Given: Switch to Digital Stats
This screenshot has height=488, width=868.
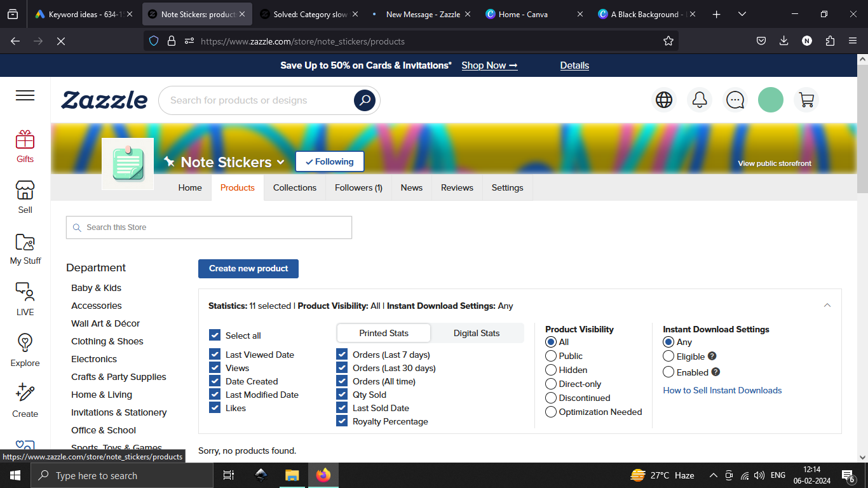Looking at the screenshot, I should point(477,333).
